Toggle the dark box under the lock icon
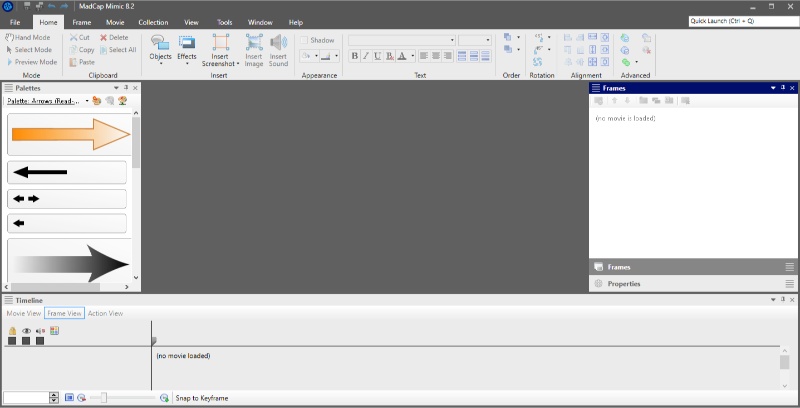The image size is (800, 408). (x=12, y=341)
